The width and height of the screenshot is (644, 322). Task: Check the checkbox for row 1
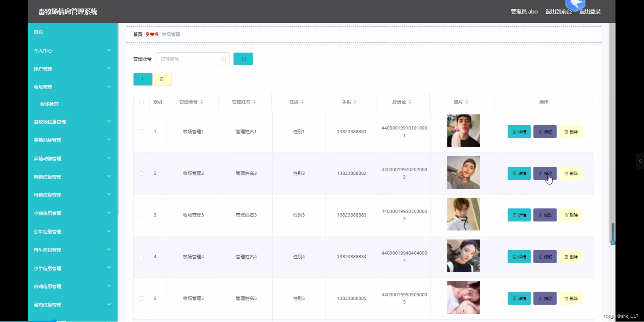(x=141, y=132)
